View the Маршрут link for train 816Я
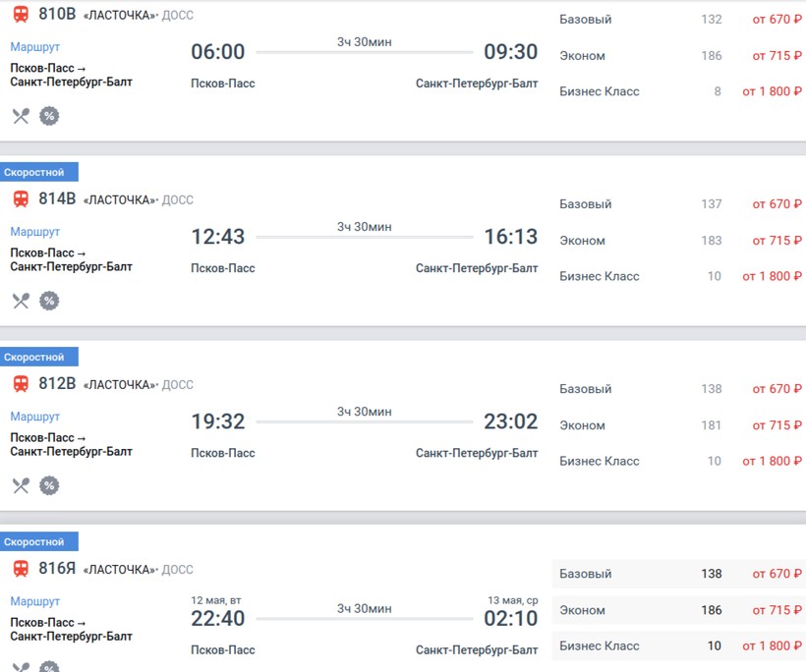This screenshot has height=672, width=806. coord(35,601)
